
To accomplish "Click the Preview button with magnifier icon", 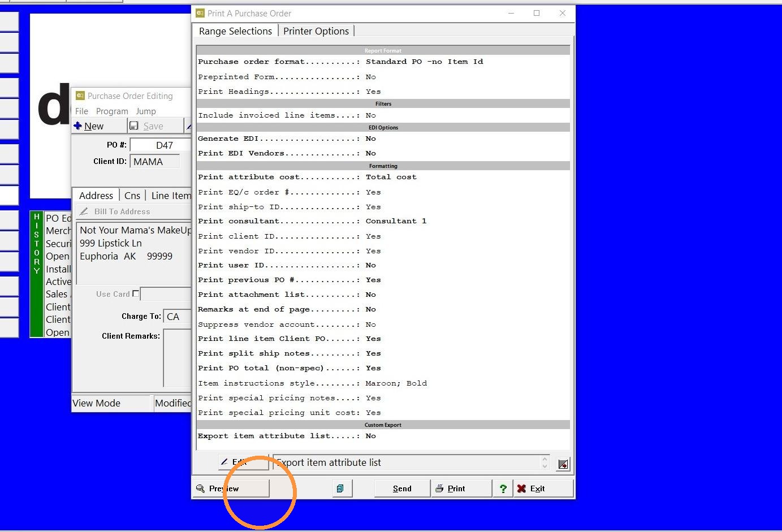I will [x=231, y=488].
